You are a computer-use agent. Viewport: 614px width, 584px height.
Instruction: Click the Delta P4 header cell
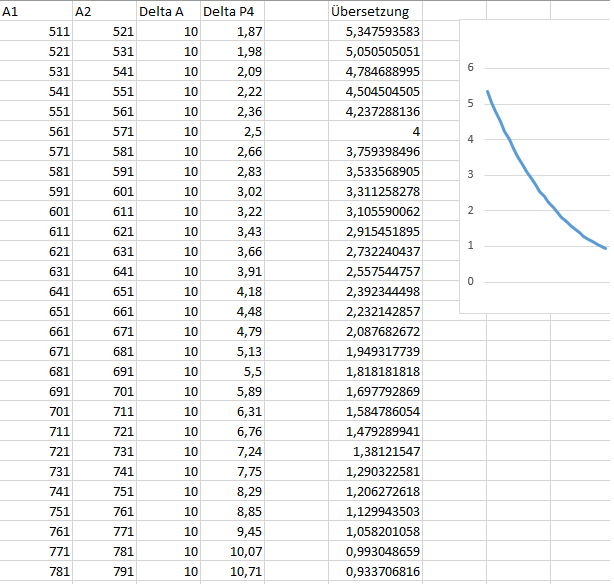[x=233, y=12]
